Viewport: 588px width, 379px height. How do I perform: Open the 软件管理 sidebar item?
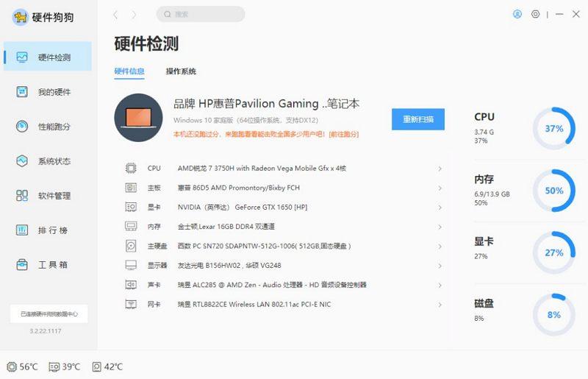[48, 195]
